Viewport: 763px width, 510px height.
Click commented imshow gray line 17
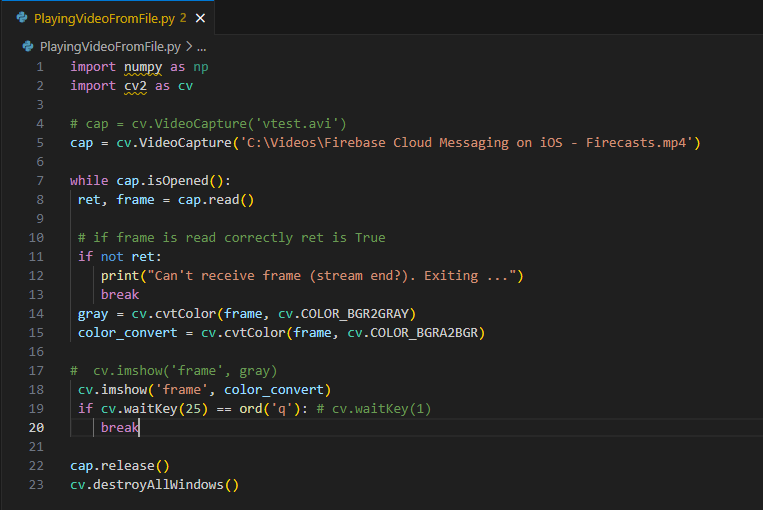[174, 371]
